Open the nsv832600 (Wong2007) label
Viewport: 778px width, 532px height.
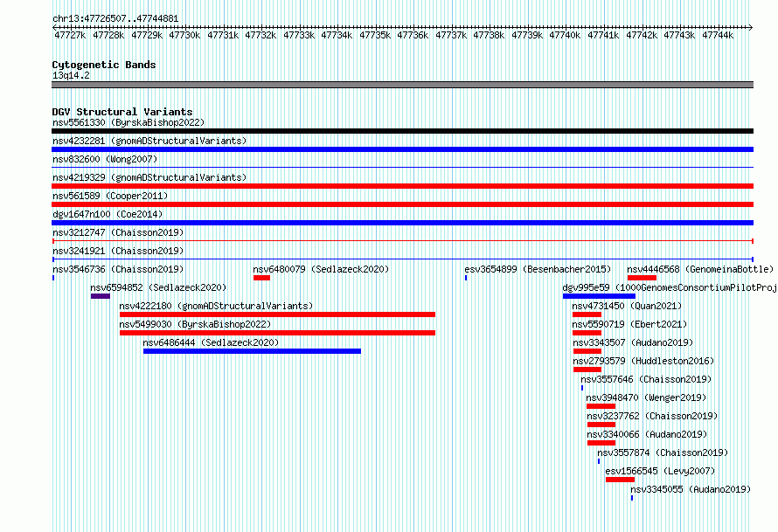tap(105, 159)
